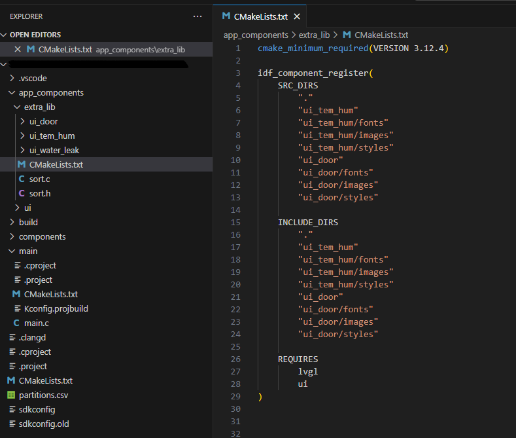Open sort.c file in explorer
The height and width of the screenshot is (438, 516).
pos(39,179)
